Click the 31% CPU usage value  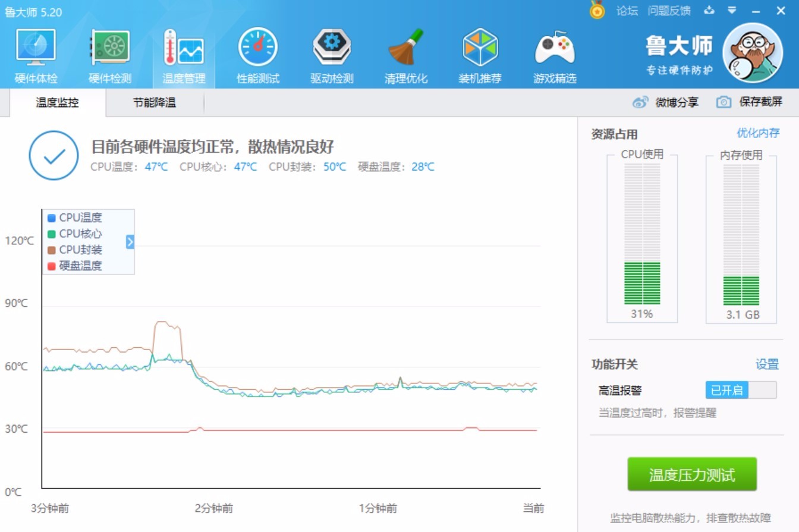click(642, 314)
